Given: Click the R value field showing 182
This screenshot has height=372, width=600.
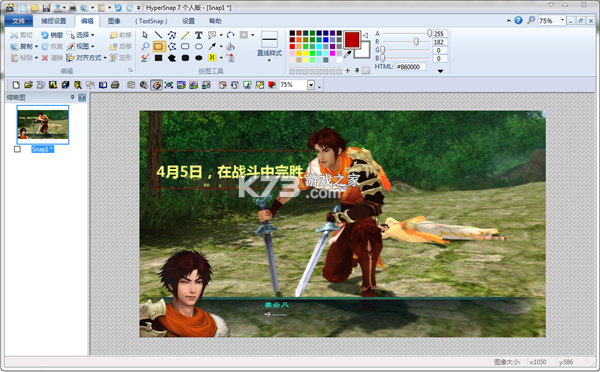Looking at the screenshot, I should (x=439, y=42).
